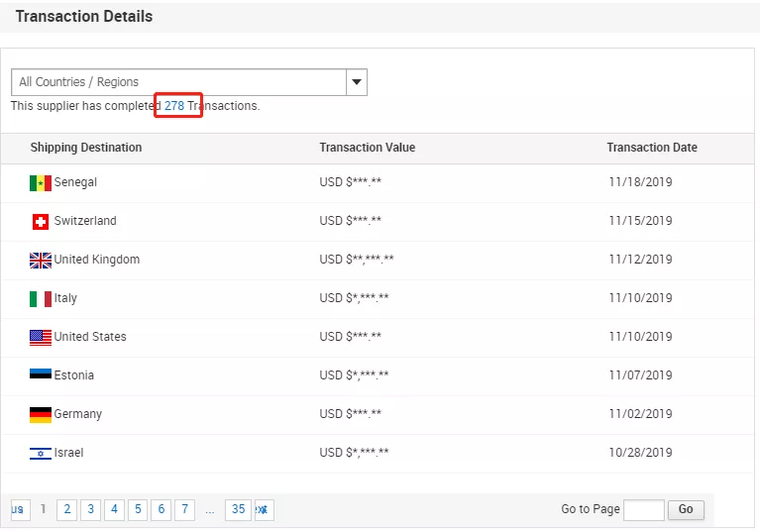Click the United States flag icon
Image resolution: width=760 pixels, height=532 pixels.
point(41,338)
